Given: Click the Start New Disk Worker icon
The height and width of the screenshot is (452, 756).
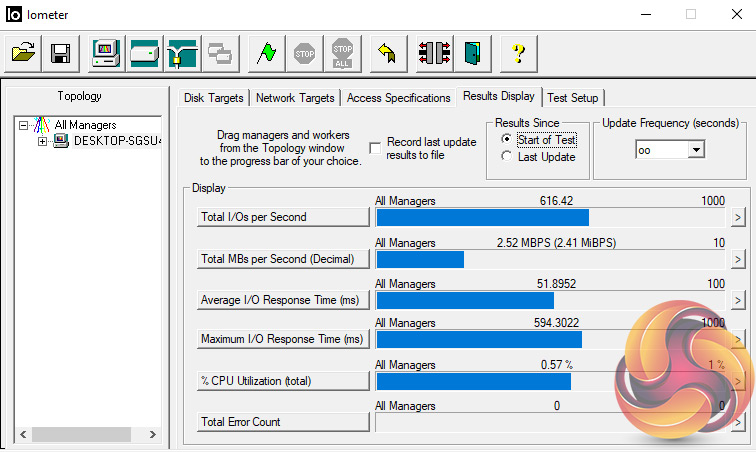Looking at the screenshot, I should 144,53.
